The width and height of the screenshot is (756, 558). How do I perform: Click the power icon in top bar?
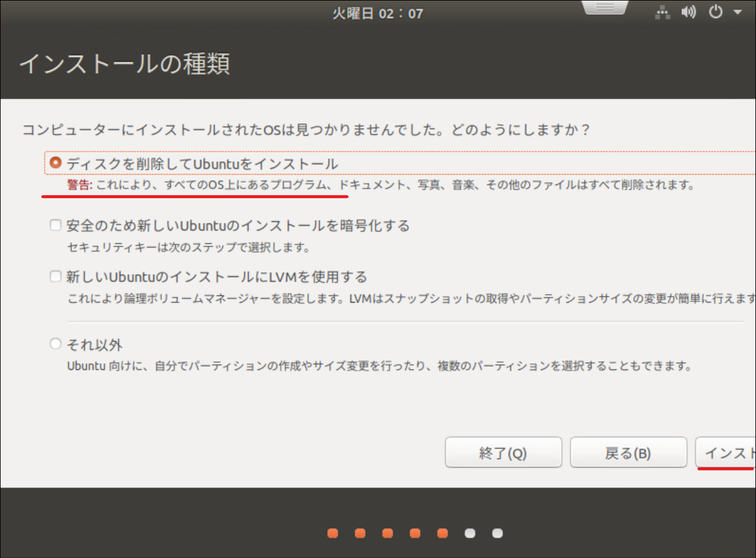(x=716, y=12)
